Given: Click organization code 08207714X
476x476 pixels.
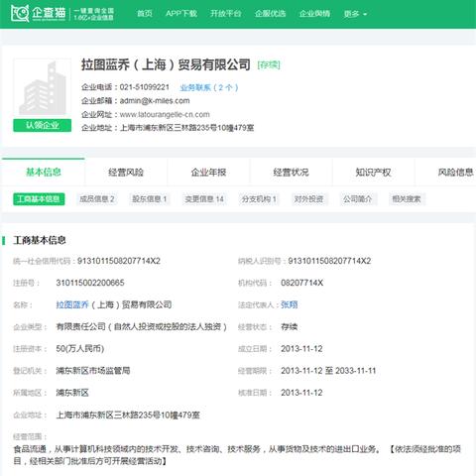Looking at the screenshot, I should pyautogui.click(x=302, y=283).
